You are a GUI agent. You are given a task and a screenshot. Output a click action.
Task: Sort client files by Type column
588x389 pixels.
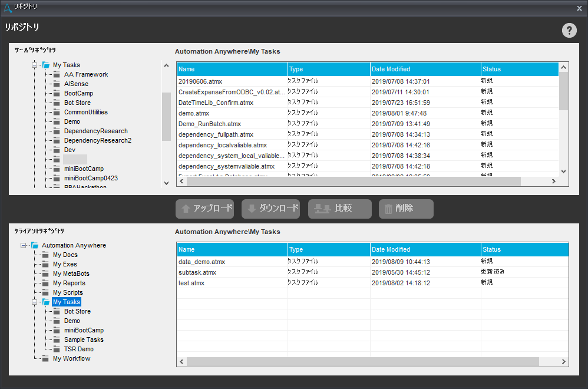[329, 250]
